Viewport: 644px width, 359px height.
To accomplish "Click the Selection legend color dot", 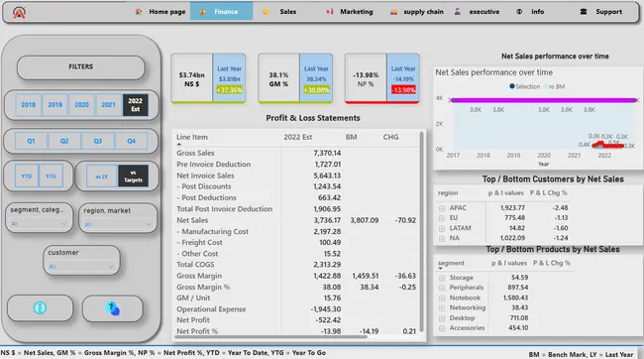I will pos(512,86).
